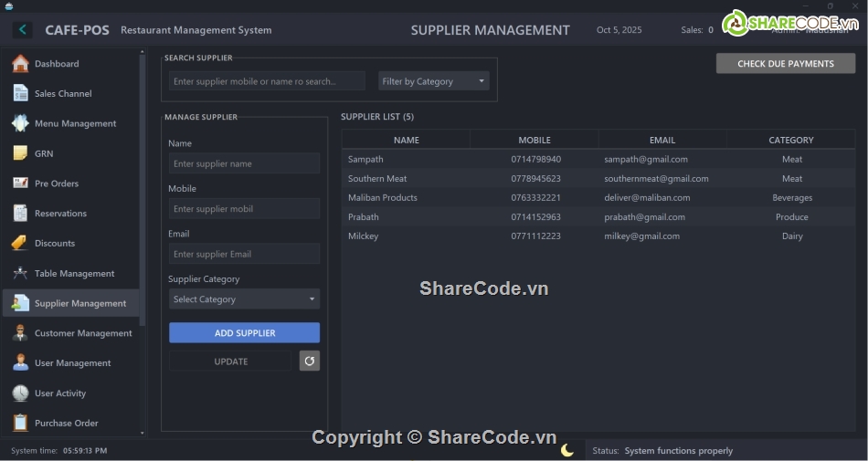868x461 pixels.
Task: Go to Reservations in the sidebar
Action: [60, 214]
